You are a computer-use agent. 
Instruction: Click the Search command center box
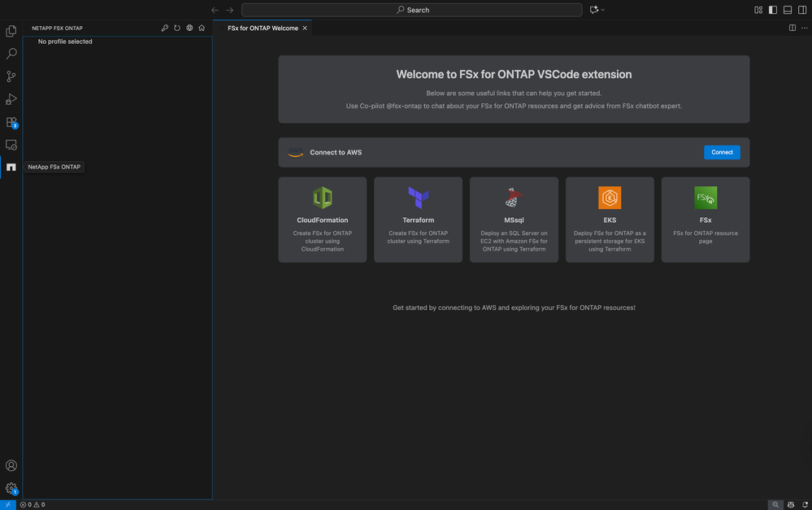click(412, 10)
